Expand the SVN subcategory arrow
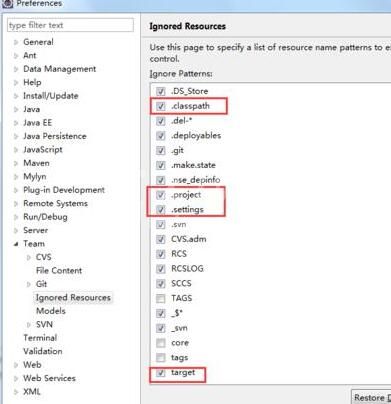391x404 pixels. coord(29,325)
